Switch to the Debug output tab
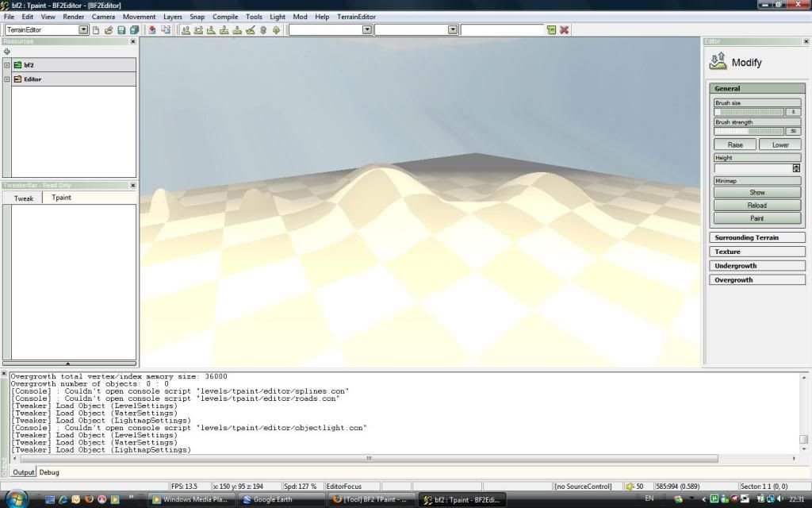The image size is (812, 508). 49,472
